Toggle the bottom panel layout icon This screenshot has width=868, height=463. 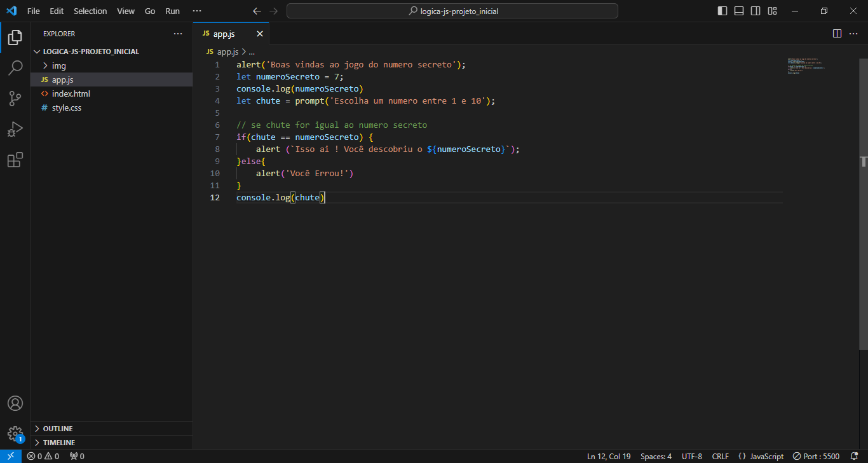point(739,11)
